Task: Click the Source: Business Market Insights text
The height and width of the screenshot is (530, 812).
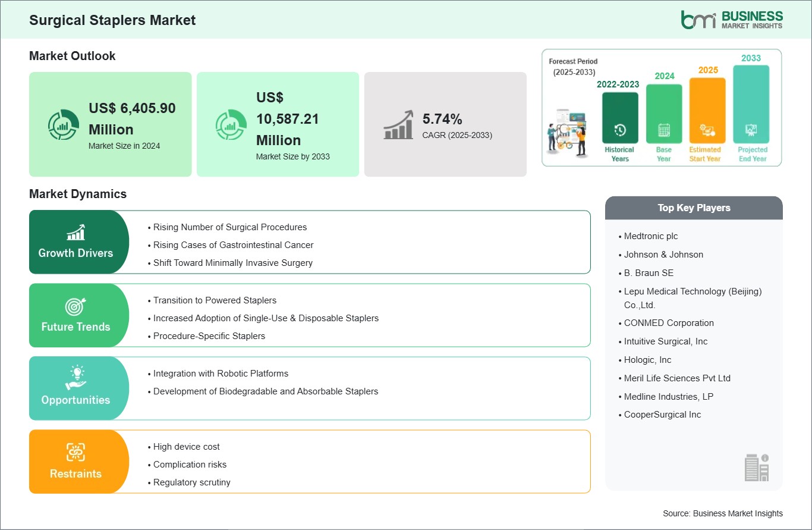Action: pyautogui.click(x=722, y=513)
